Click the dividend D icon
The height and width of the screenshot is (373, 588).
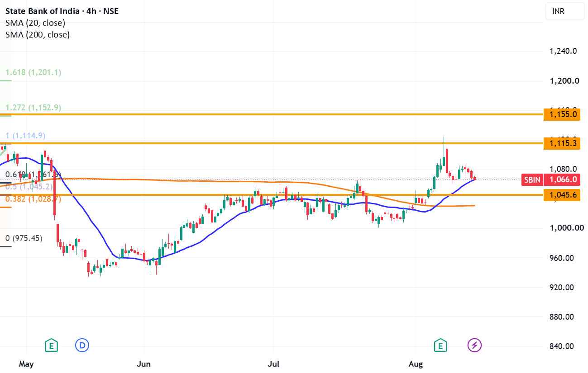point(82,345)
